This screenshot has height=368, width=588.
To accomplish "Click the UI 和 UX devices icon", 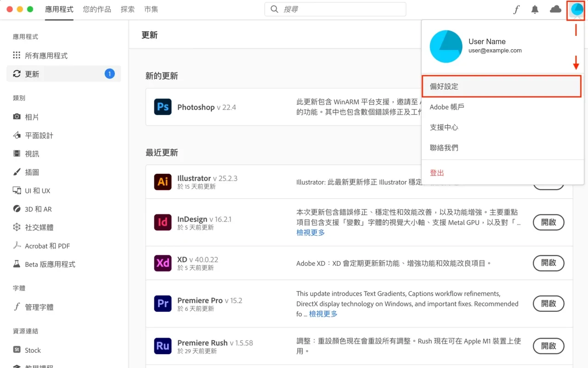I will [17, 190].
